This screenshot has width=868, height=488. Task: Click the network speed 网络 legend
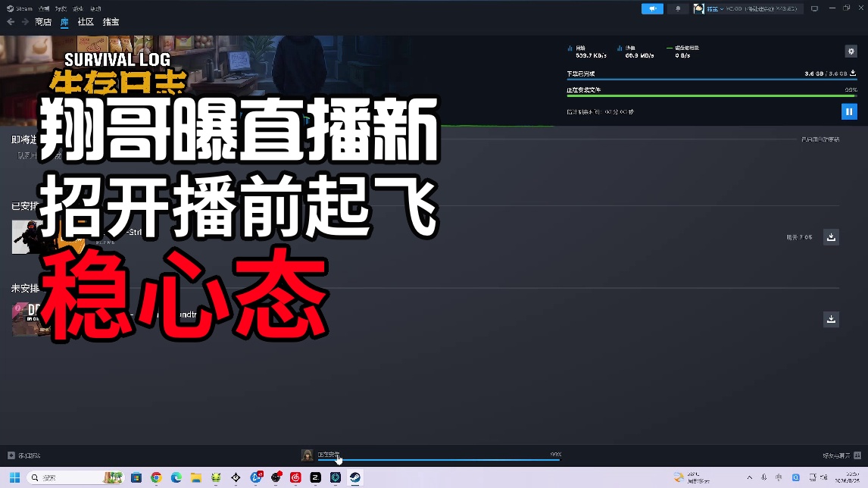pos(587,52)
